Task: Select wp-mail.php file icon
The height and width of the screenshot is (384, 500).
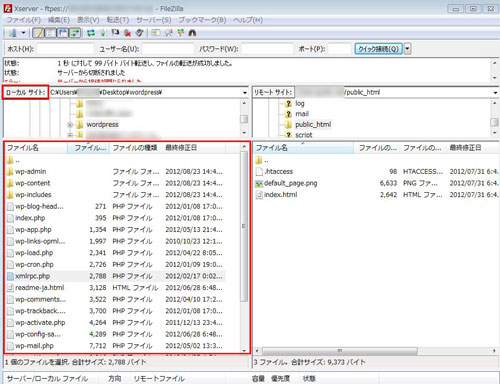Action: click(10, 346)
